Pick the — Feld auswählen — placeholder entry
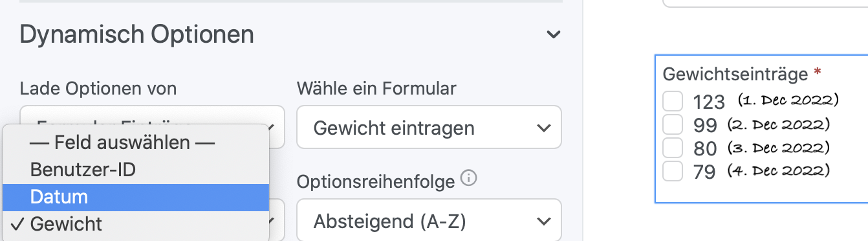 click(135, 142)
